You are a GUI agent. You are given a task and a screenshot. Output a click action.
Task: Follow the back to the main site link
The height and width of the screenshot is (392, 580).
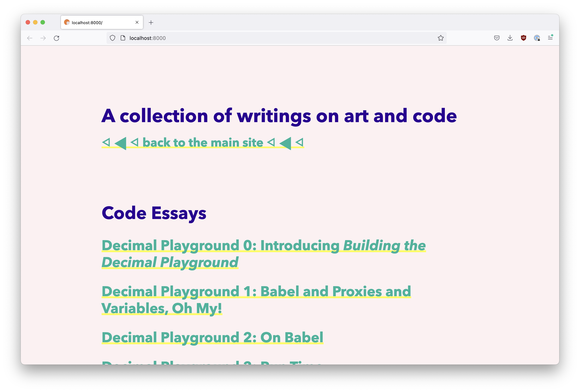click(x=203, y=143)
